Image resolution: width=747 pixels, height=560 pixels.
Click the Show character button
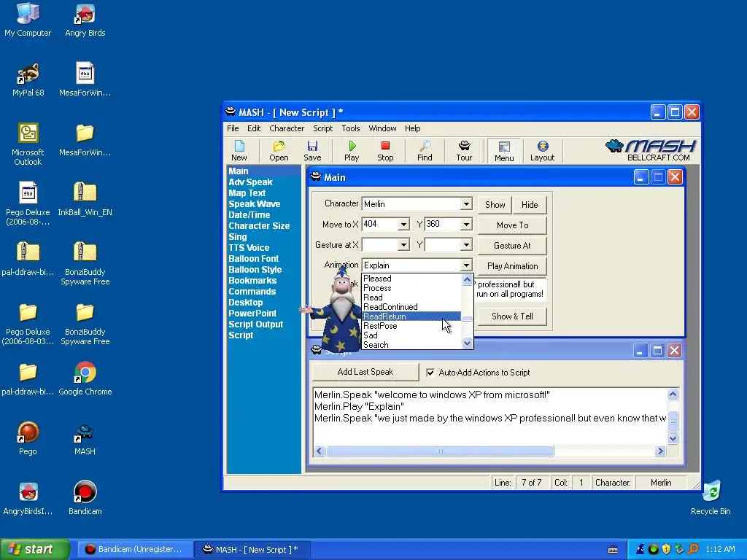[495, 205]
